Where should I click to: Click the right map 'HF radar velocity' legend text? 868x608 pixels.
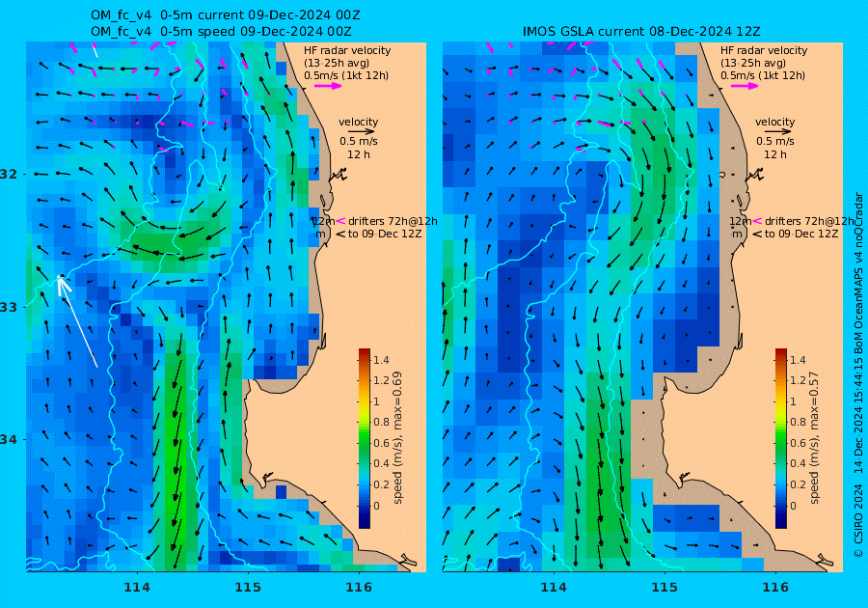pos(764,50)
